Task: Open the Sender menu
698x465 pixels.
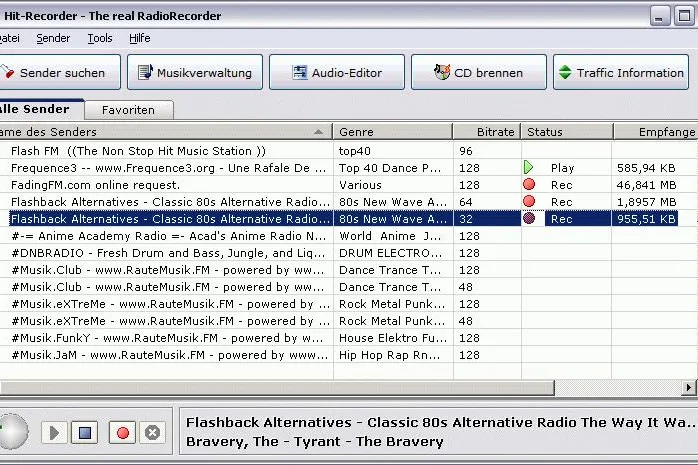Action: [x=53, y=38]
